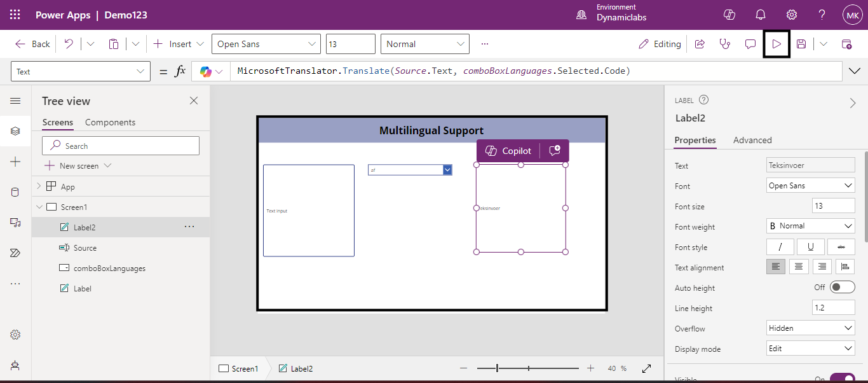Click the Preview app play icon

tap(776, 44)
